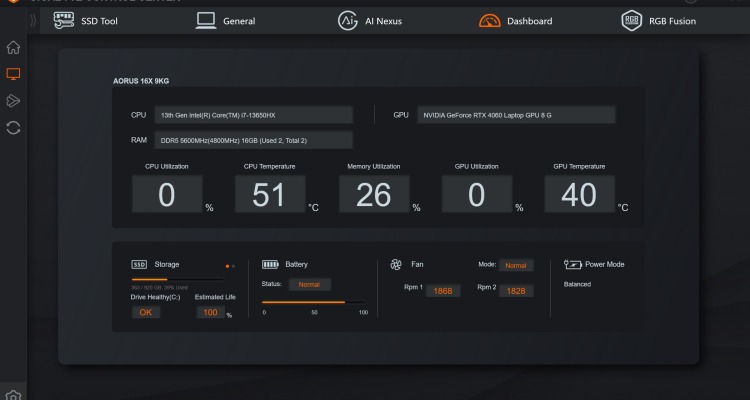The image size is (750, 400).
Task: Click the Power Mode label
Action: (x=605, y=265)
